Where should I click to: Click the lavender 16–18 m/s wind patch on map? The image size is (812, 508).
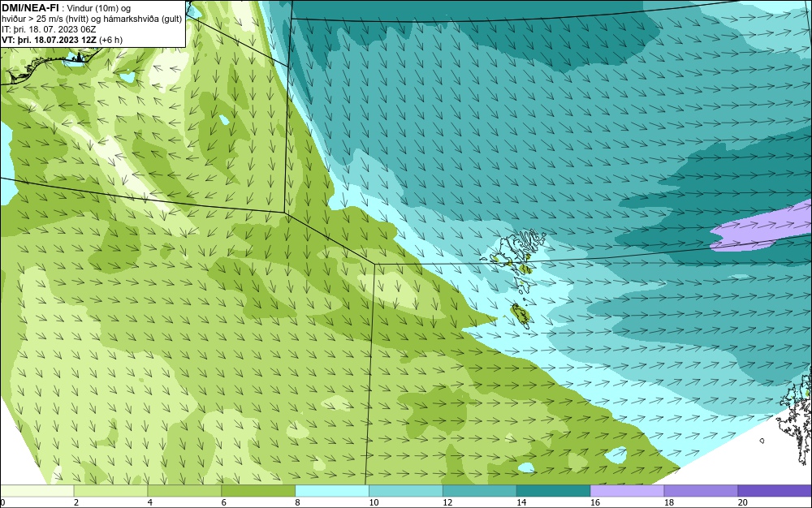click(762, 227)
